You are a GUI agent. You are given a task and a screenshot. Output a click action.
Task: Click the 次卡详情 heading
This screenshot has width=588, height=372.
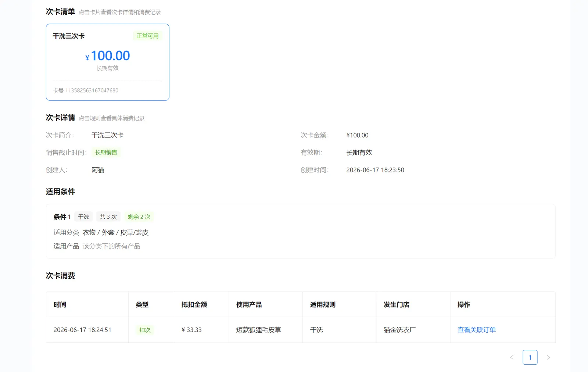tap(60, 118)
